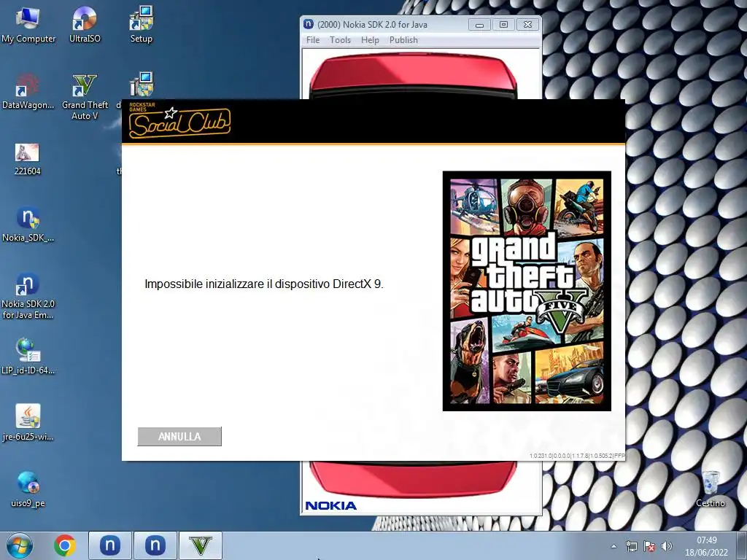
Task: Click the Show desktop strip on taskbar
Action: coord(743,545)
